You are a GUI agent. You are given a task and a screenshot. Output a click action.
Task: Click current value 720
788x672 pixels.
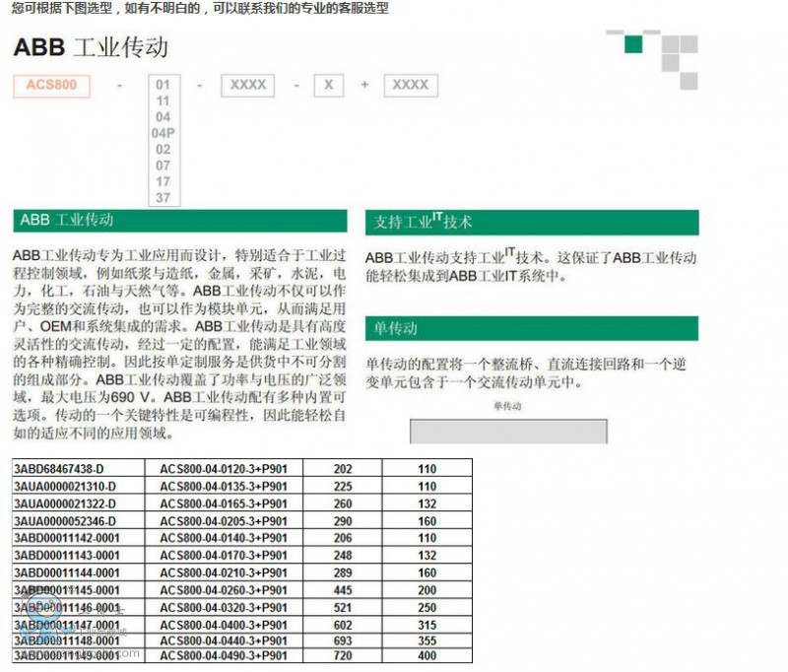point(343,655)
